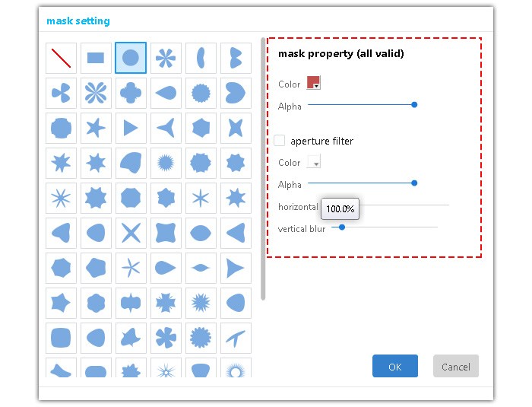Choose the thin flat diamond mask shape
Screen dimensions: 532x407
tap(201, 268)
